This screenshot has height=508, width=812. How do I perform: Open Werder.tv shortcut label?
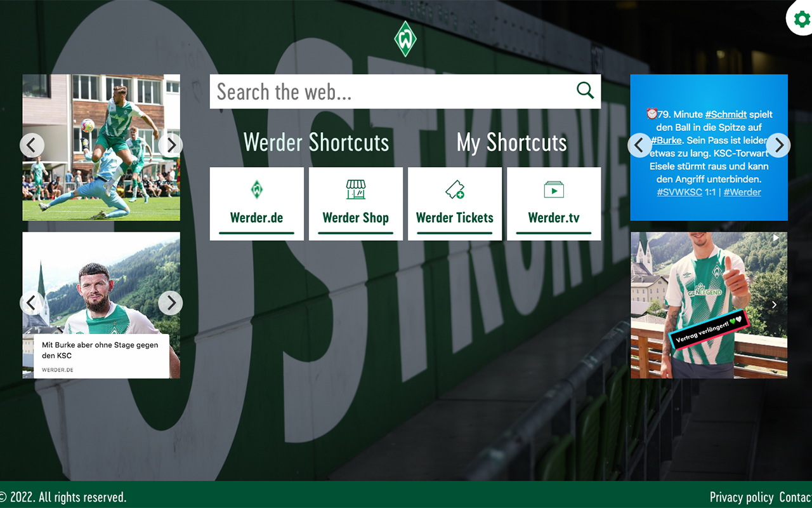[x=554, y=218]
